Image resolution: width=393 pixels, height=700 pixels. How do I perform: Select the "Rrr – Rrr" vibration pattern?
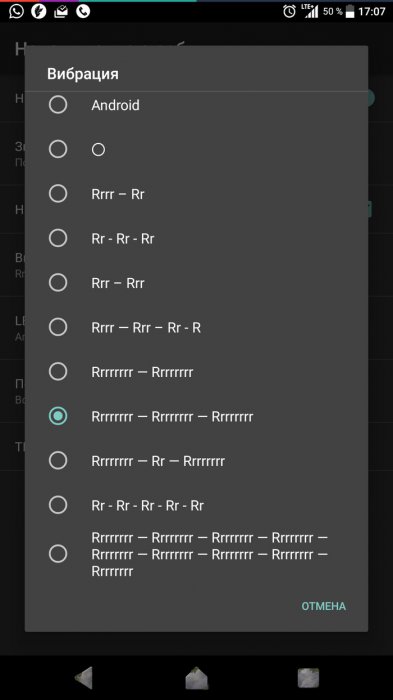point(196,283)
